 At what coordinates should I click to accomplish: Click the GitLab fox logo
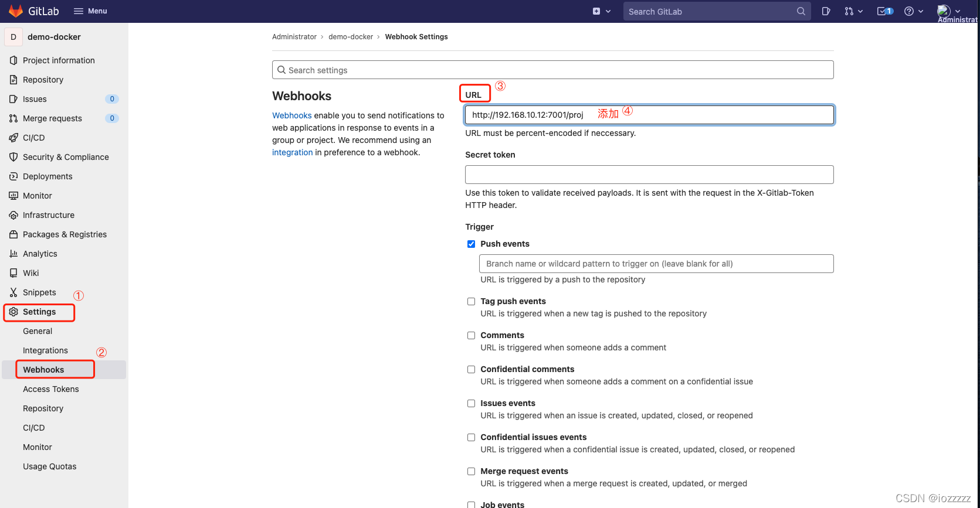coord(16,11)
